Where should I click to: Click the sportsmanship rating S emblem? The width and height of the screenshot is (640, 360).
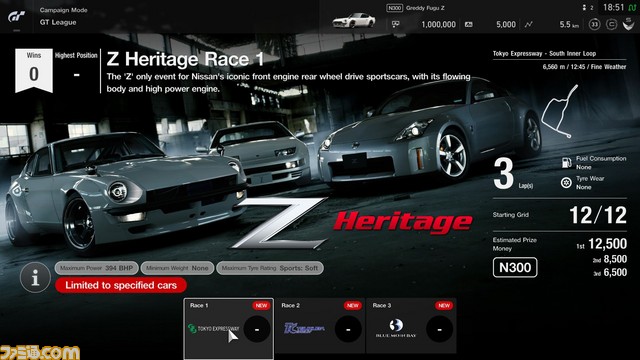628,24
